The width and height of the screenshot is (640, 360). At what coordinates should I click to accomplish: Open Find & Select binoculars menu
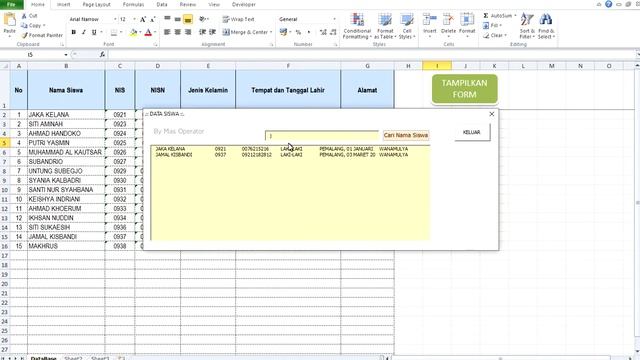546,26
